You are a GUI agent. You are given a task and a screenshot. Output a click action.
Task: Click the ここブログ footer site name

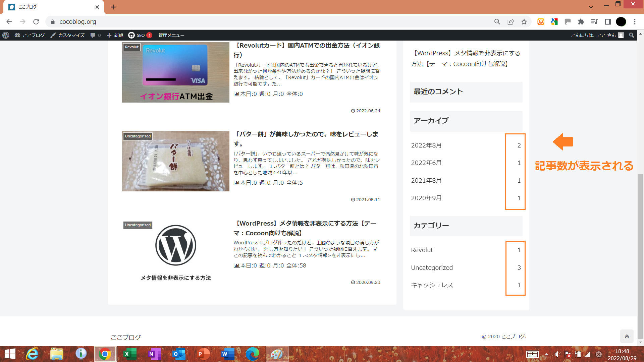(x=126, y=337)
